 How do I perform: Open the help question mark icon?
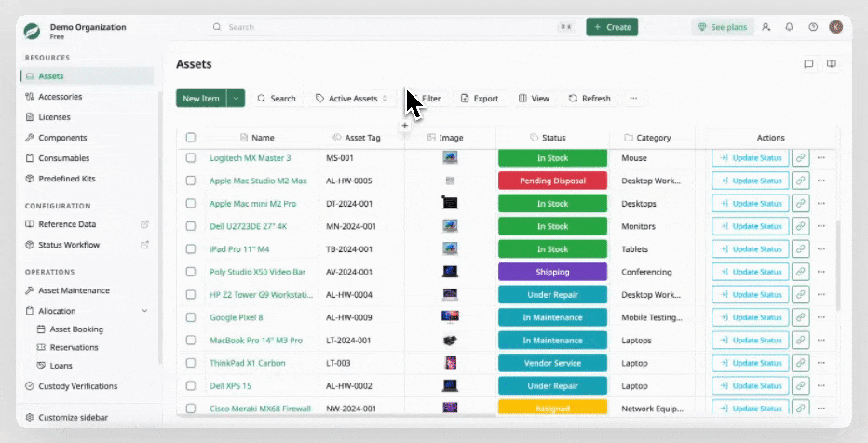click(813, 27)
